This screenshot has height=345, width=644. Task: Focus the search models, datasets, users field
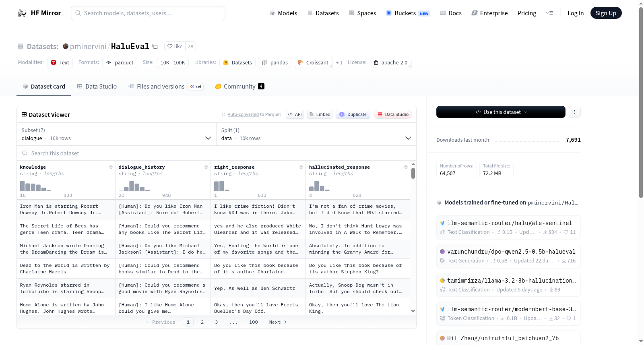[x=148, y=13]
